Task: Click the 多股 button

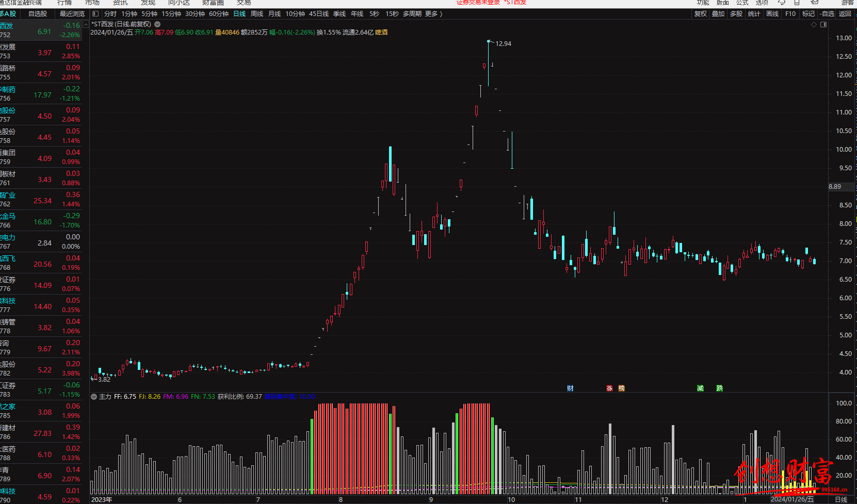Action: coord(736,14)
